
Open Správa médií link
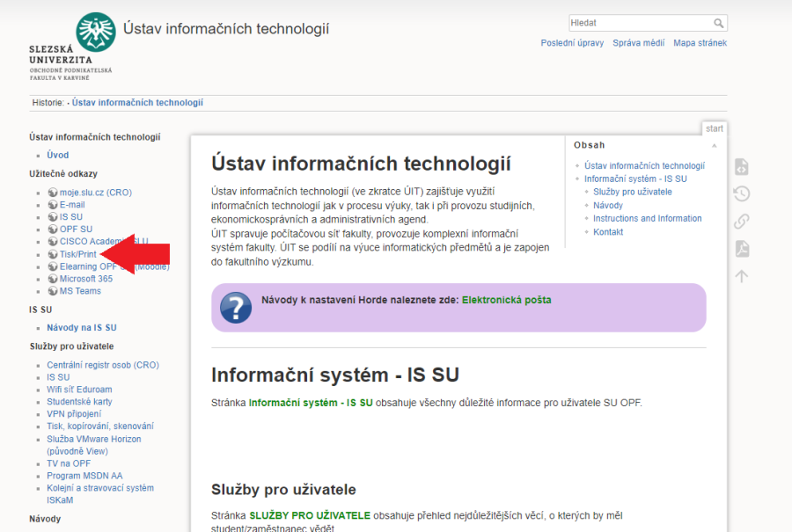click(x=639, y=43)
